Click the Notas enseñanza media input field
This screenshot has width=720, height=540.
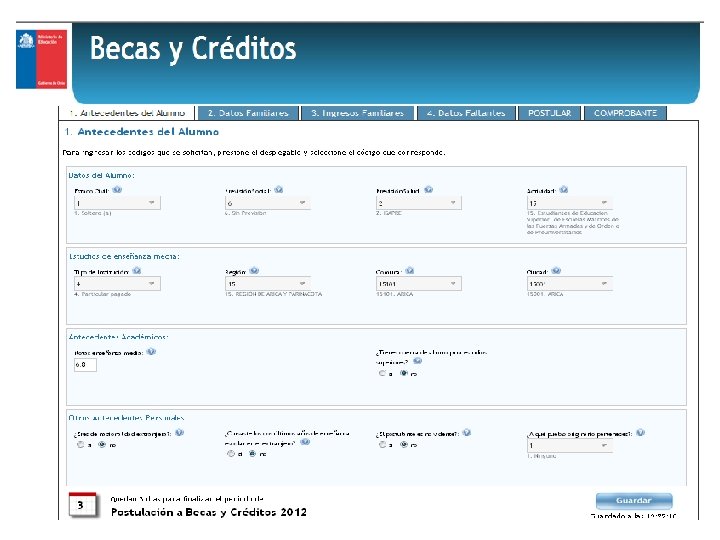tap(85, 365)
